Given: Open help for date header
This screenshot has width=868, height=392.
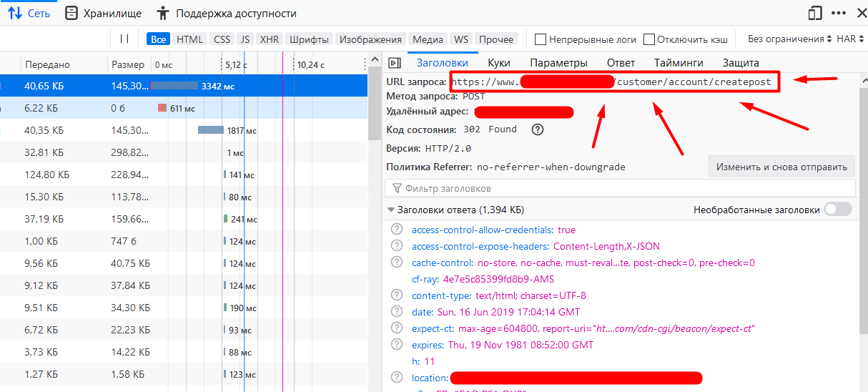Looking at the screenshot, I should (395, 312).
